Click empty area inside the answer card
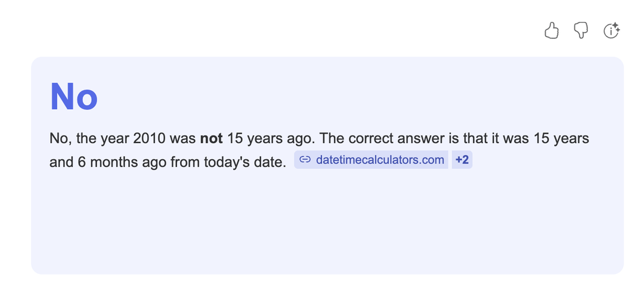The image size is (644, 290). tap(327, 227)
